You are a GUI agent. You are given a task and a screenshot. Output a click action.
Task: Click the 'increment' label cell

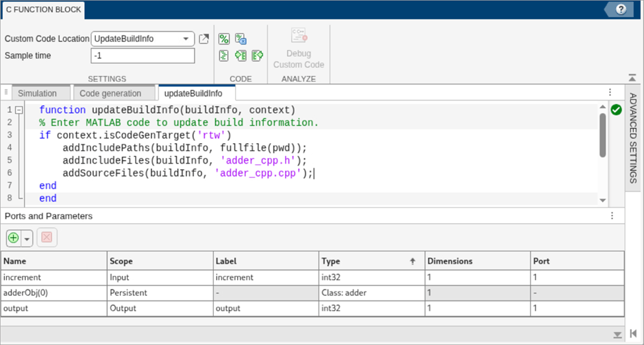266,277
